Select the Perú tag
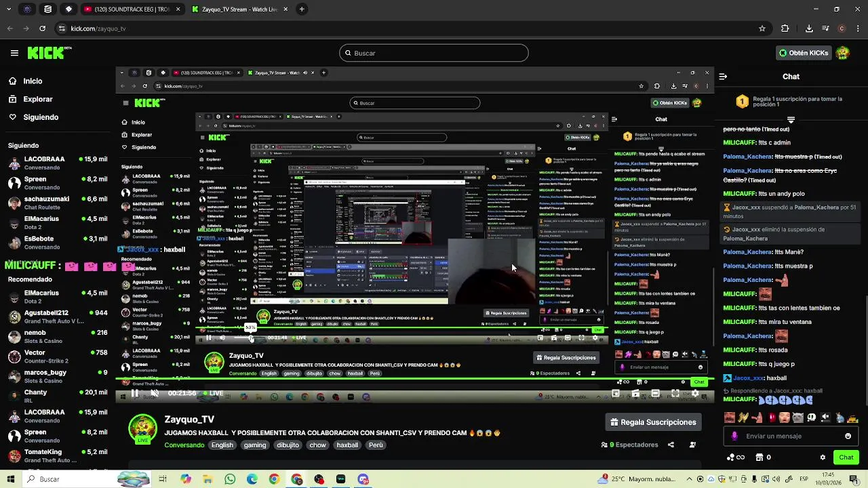868x488 pixels. [x=376, y=445]
